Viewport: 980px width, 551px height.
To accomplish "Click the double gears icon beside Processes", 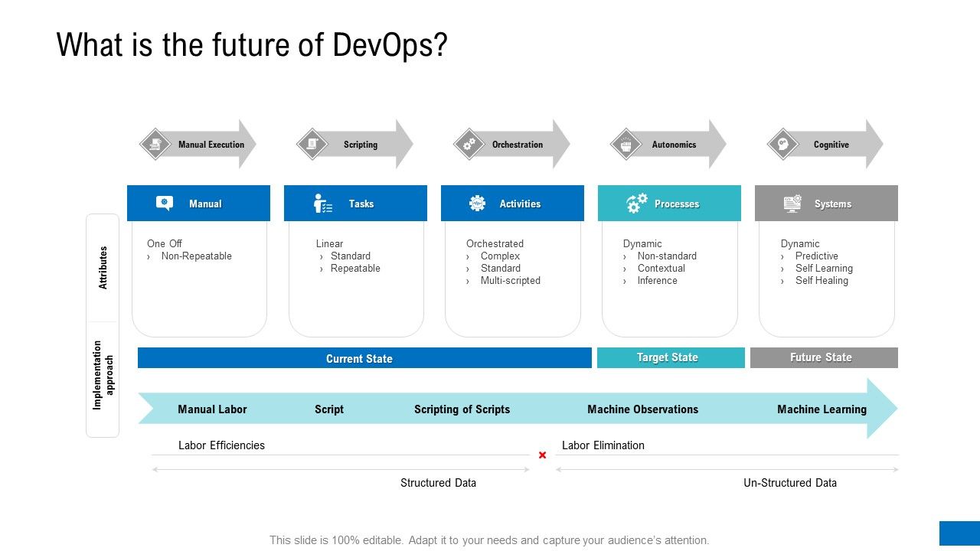I will pyautogui.click(x=637, y=203).
